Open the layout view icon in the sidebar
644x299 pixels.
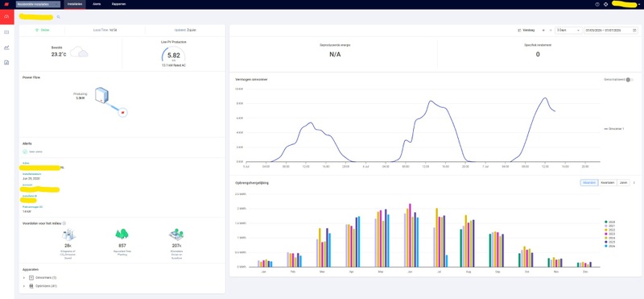[6, 32]
